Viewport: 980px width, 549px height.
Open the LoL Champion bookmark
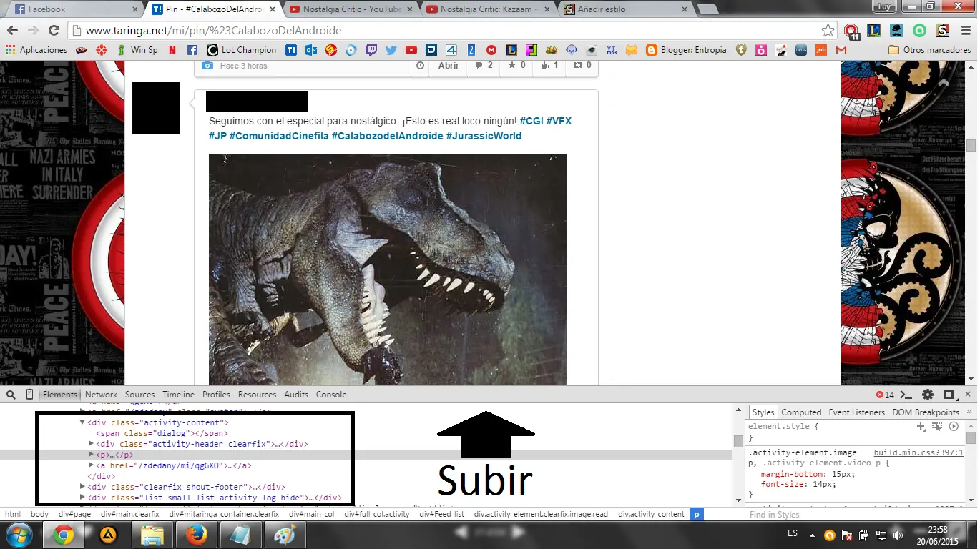(x=241, y=50)
